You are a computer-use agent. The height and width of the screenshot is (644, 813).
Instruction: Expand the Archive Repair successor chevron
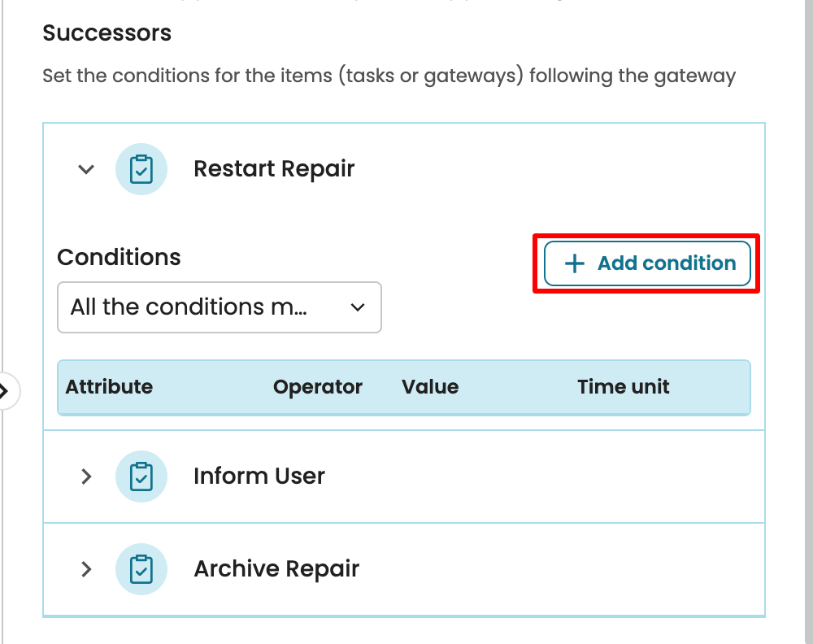click(86, 569)
